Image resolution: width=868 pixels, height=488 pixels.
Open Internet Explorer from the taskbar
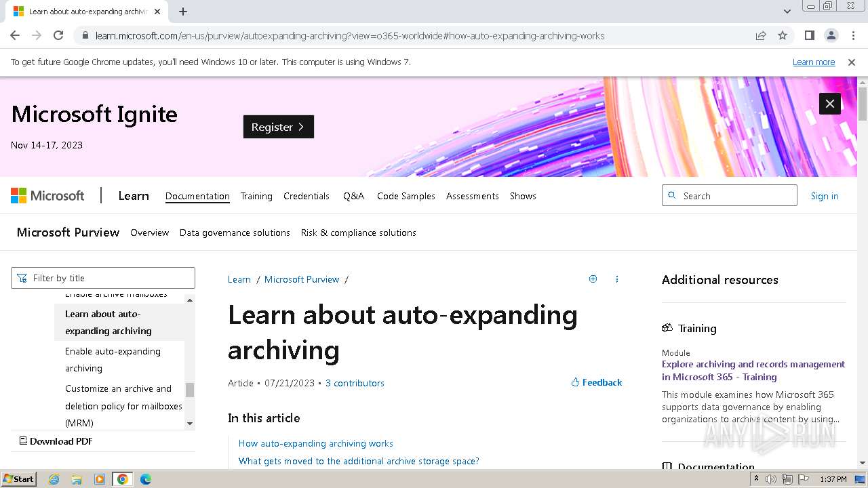[54, 479]
